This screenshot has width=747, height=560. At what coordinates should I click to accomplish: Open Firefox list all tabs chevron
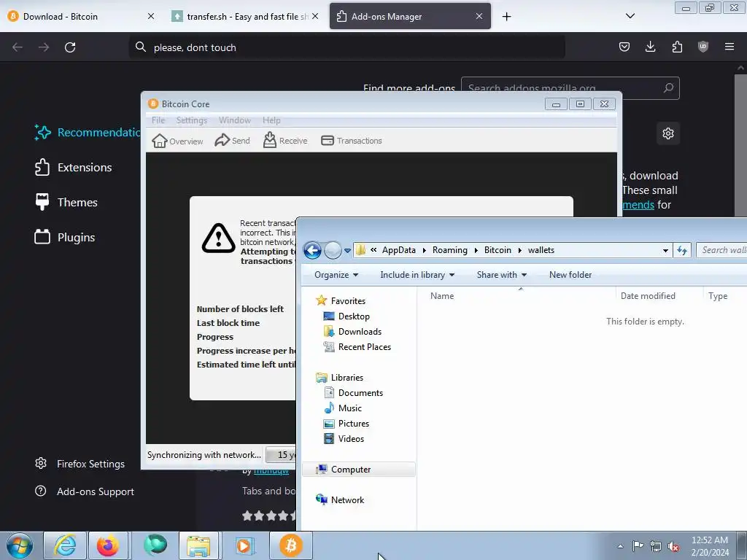(x=630, y=16)
